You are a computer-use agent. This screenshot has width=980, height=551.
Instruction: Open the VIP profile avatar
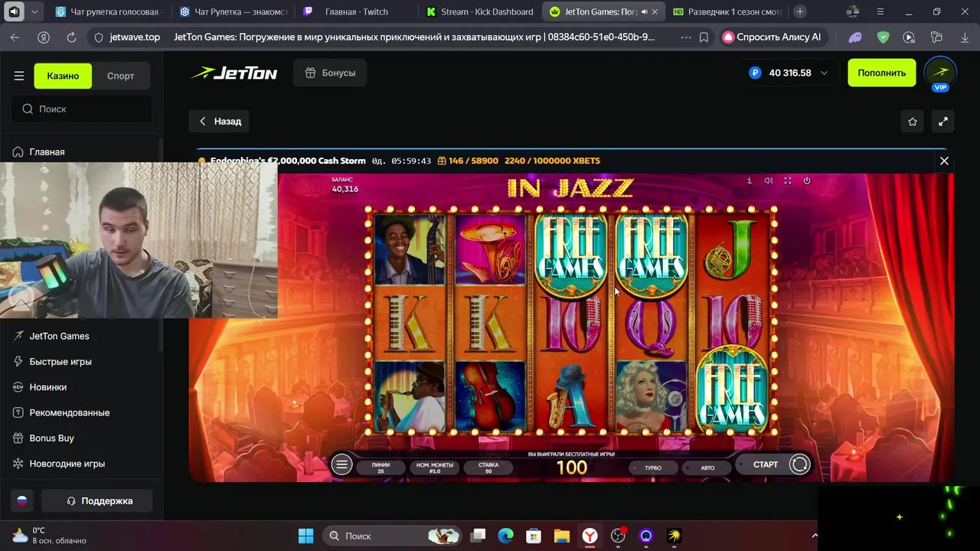pyautogui.click(x=940, y=73)
